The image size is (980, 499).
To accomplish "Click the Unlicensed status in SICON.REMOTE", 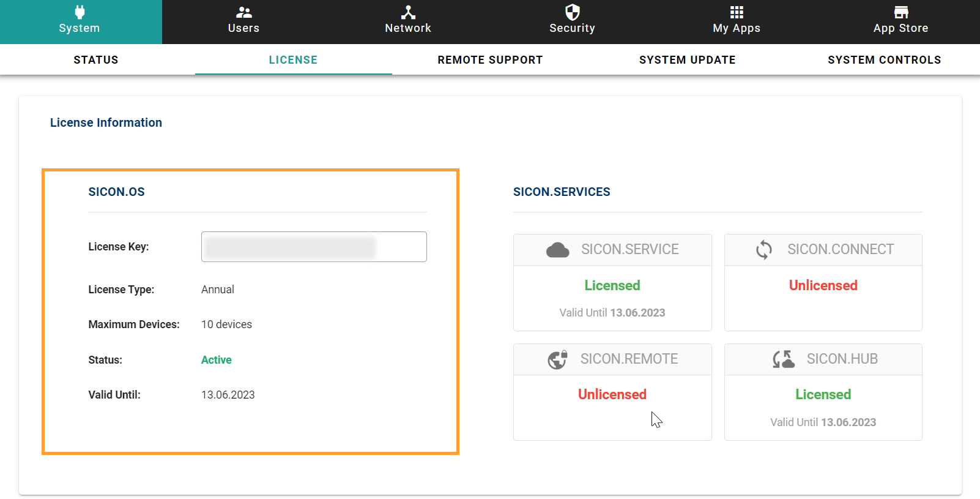I will (612, 394).
